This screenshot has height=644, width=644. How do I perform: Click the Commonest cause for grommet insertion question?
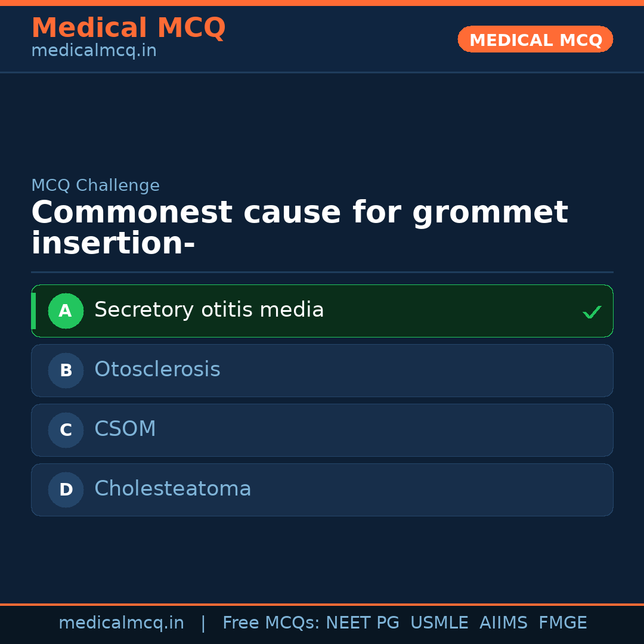(x=298, y=228)
